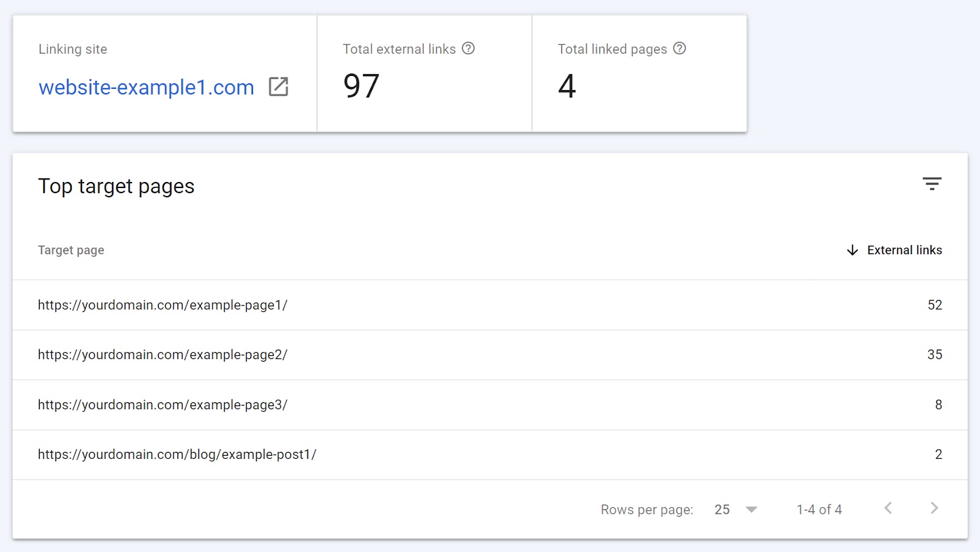Open pagination control showing 1-4 of 4

(x=819, y=509)
